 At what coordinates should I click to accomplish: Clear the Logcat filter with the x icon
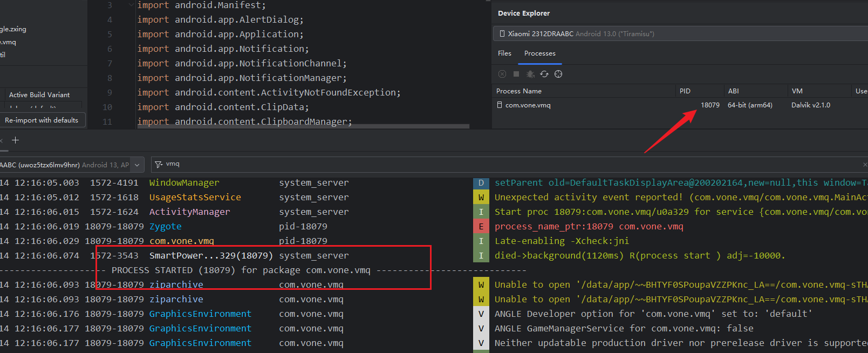pos(865,165)
